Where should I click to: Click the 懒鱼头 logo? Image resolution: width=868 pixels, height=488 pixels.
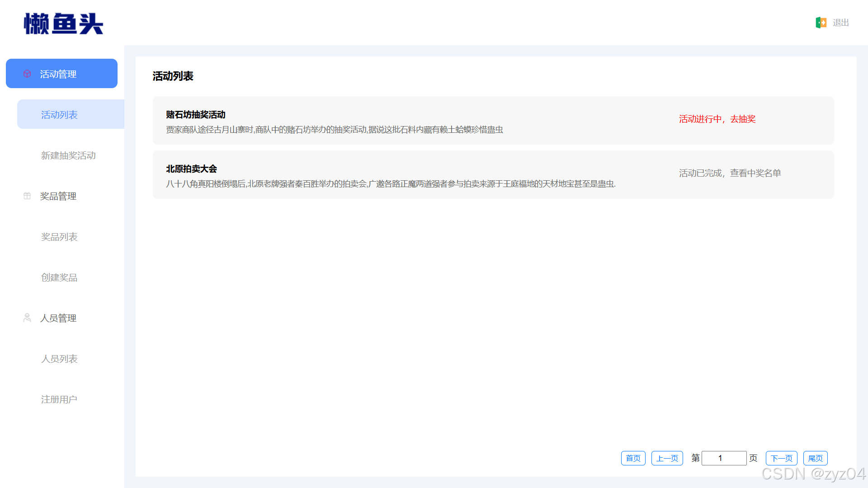(x=64, y=23)
